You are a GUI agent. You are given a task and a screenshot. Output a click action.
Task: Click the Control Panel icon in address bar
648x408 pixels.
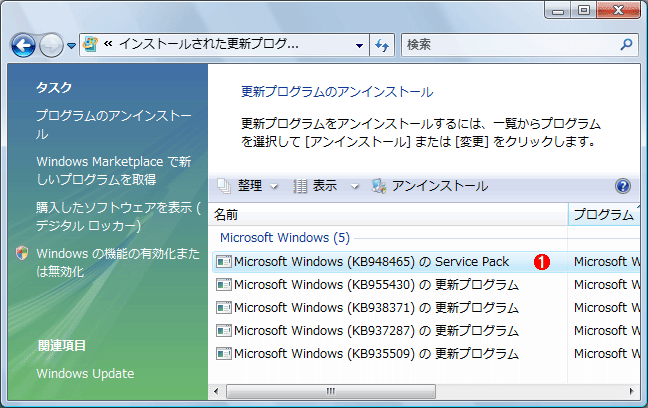90,44
